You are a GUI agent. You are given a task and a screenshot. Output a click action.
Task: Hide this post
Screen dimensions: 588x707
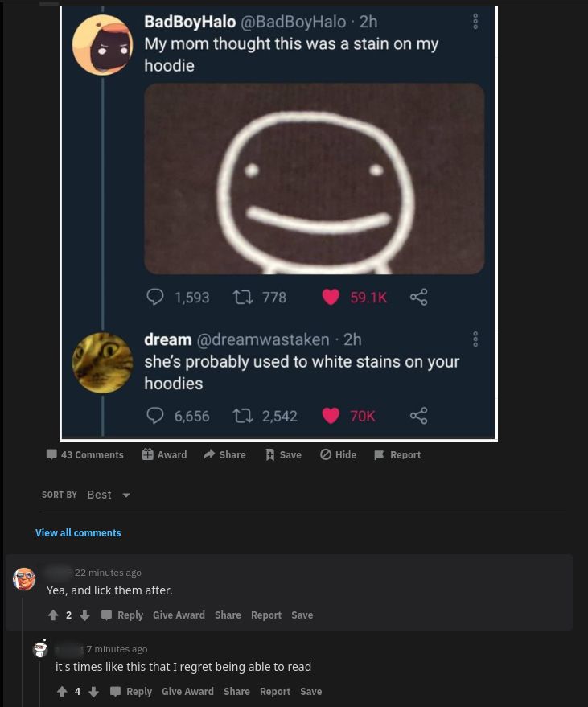[x=338, y=454]
